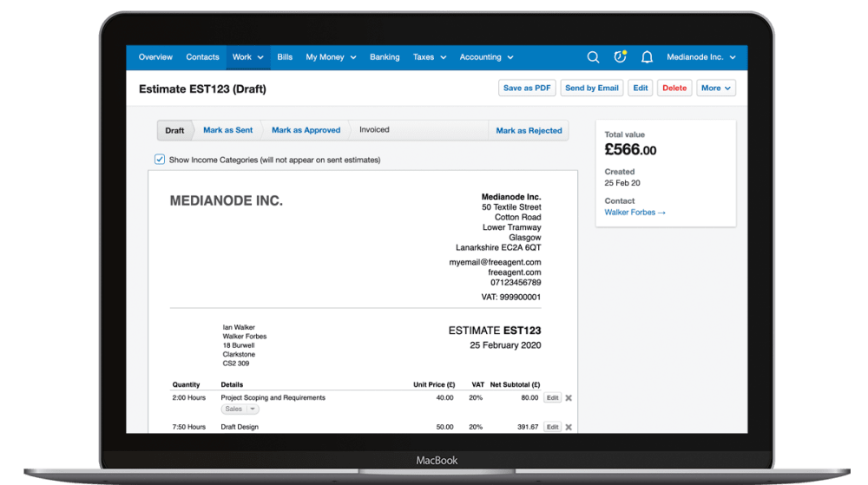Open the More actions dropdown
The image size is (868, 485).
pyautogui.click(x=716, y=88)
